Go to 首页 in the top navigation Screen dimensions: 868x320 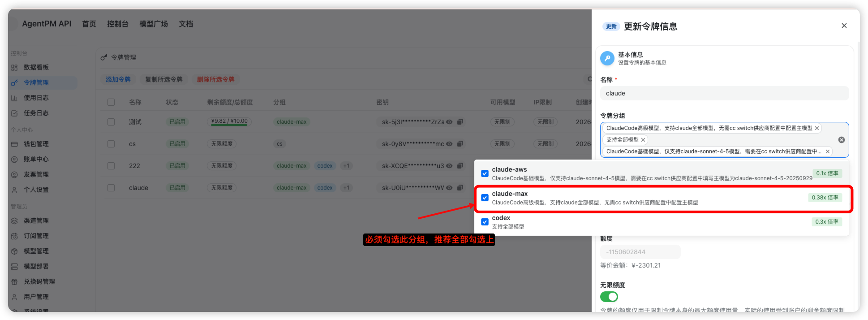[x=89, y=24]
